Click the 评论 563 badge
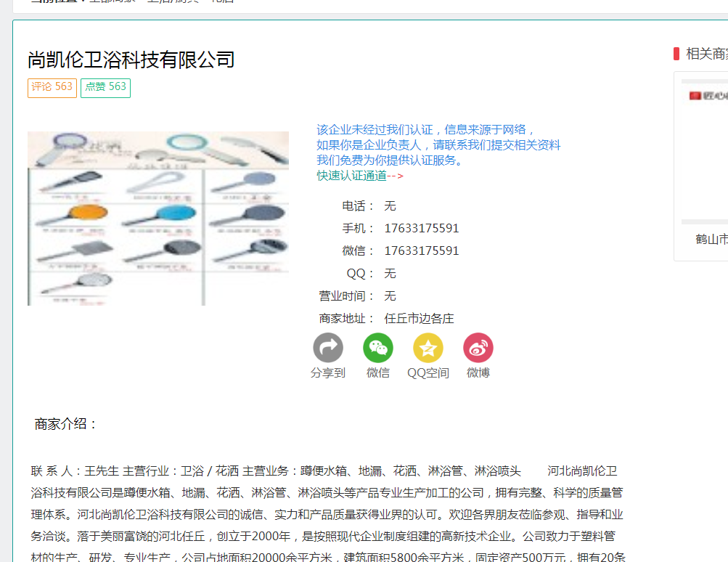Viewport: 728px width, 562px height. [x=52, y=88]
